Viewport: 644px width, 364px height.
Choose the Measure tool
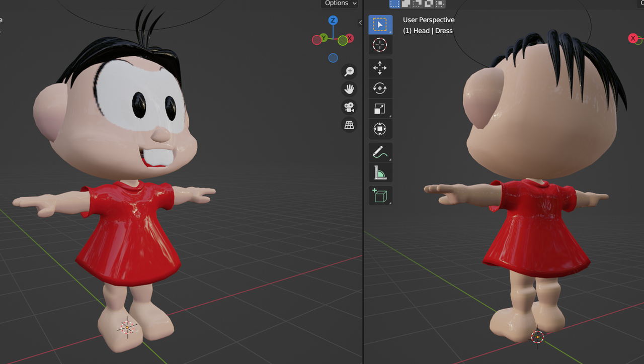380,172
